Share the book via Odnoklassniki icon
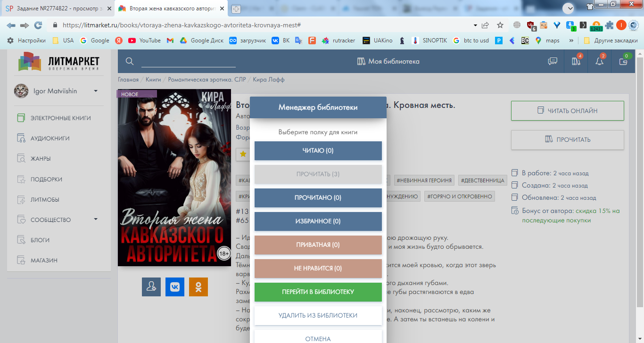Viewport: 644px width, 343px height. click(198, 287)
